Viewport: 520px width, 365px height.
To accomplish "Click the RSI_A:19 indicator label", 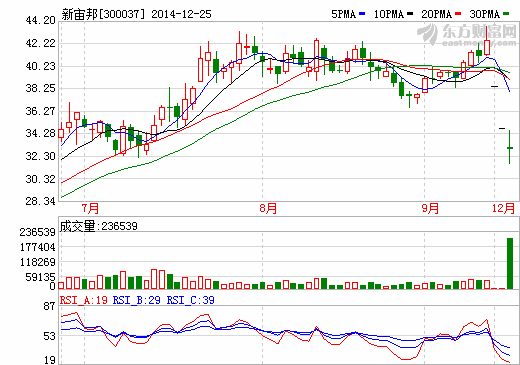I will click(x=84, y=300).
